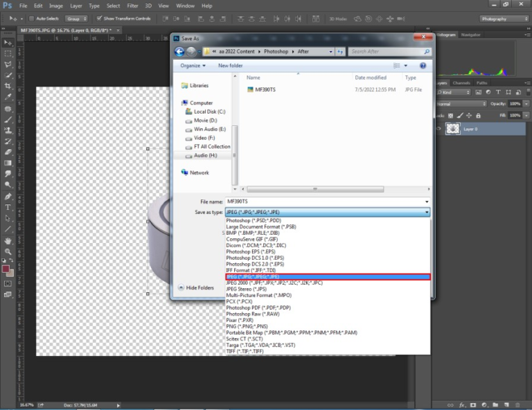
Task: Open the File name dropdown arrow
Action: click(427, 202)
